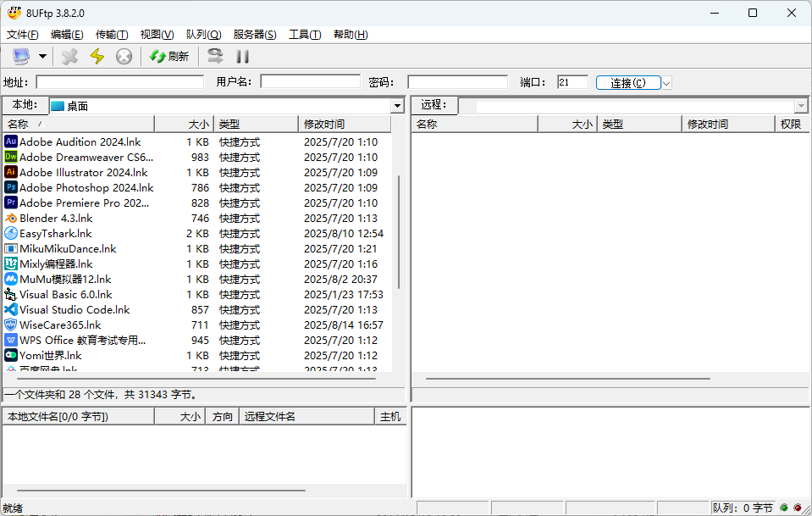The image size is (812, 516).
Task: Open the 队列(Q) menu
Action: tap(203, 35)
